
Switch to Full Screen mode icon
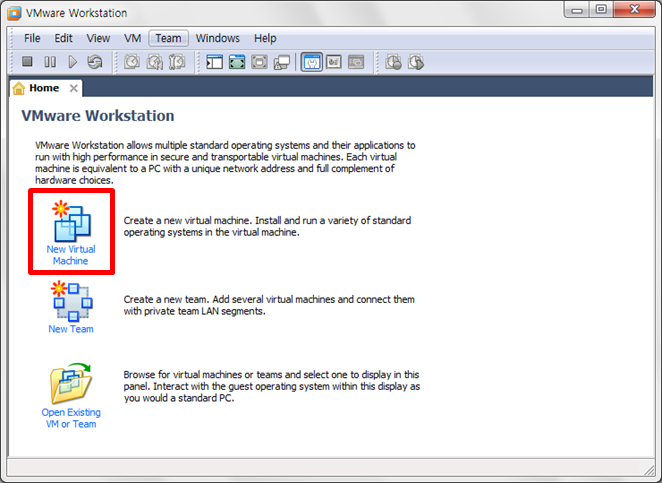pyautogui.click(x=237, y=62)
